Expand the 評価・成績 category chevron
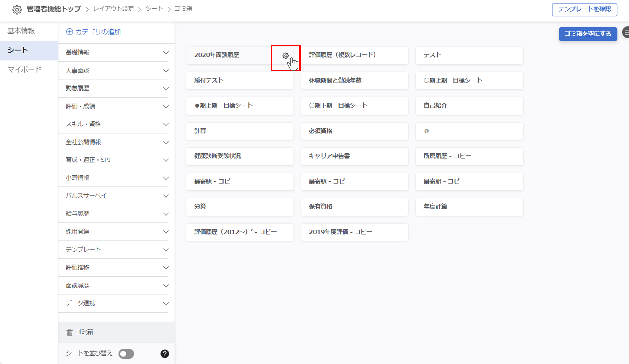 (166, 106)
